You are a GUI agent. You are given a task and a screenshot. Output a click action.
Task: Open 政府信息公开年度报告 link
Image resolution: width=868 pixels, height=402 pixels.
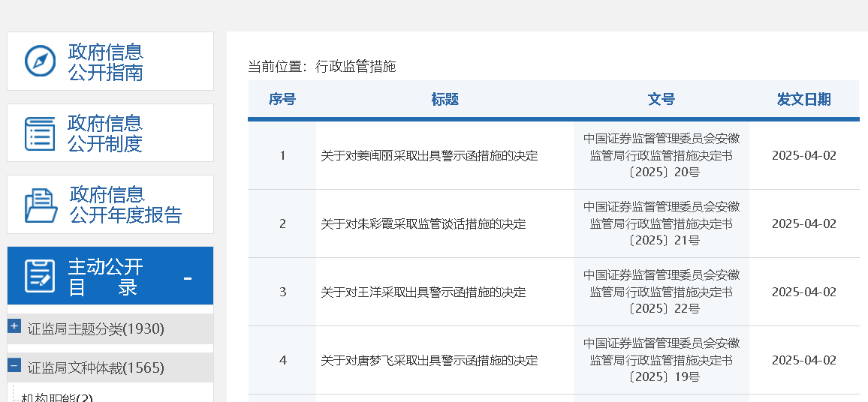coord(125,205)
